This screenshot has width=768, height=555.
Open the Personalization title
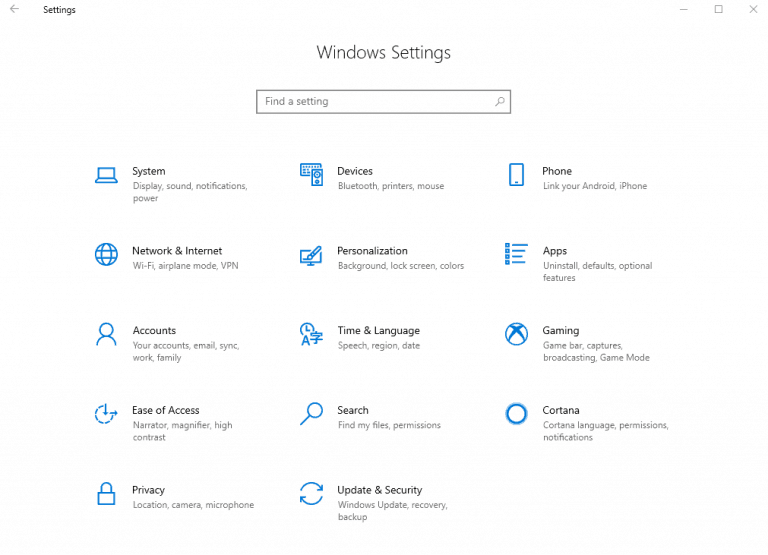click(x=372, y=251)
